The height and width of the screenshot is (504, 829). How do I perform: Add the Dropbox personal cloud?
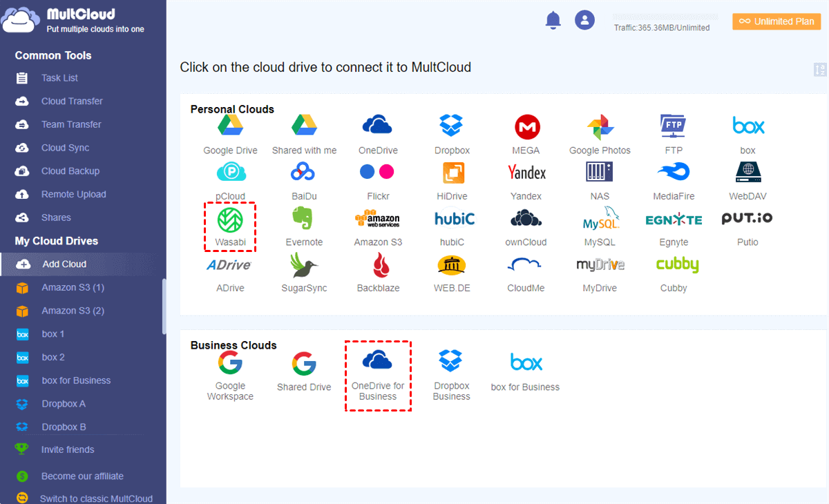(452, 126)
